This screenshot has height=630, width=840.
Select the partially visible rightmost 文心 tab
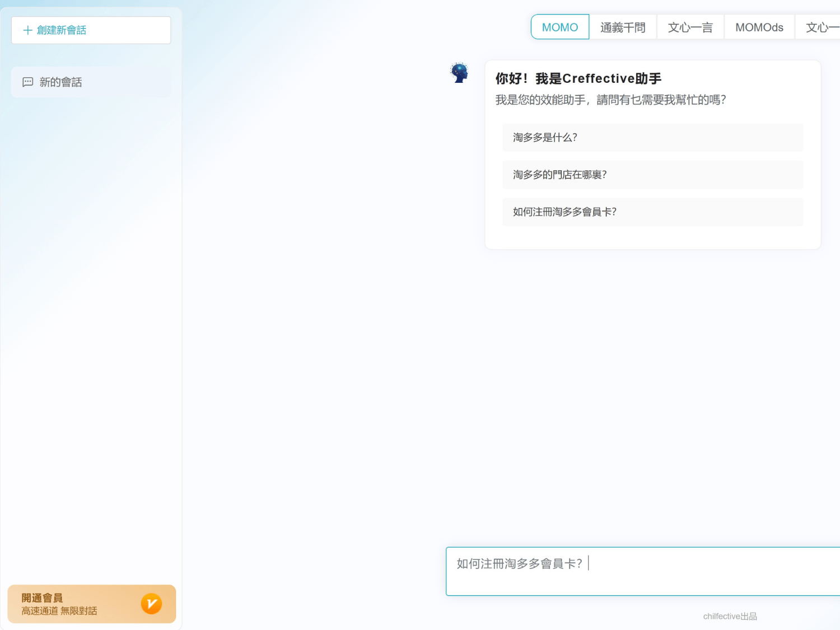tap(819, 27)
